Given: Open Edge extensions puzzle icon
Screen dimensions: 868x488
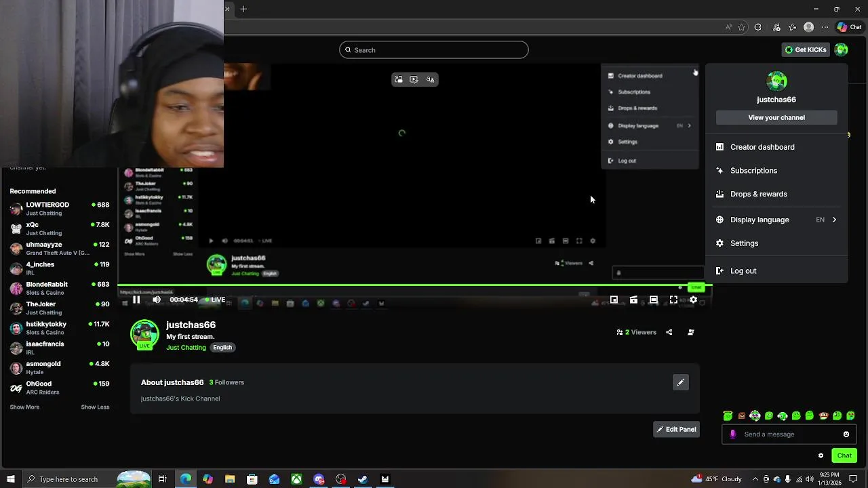Looking at the screenshot, I should tap(758, 27).
